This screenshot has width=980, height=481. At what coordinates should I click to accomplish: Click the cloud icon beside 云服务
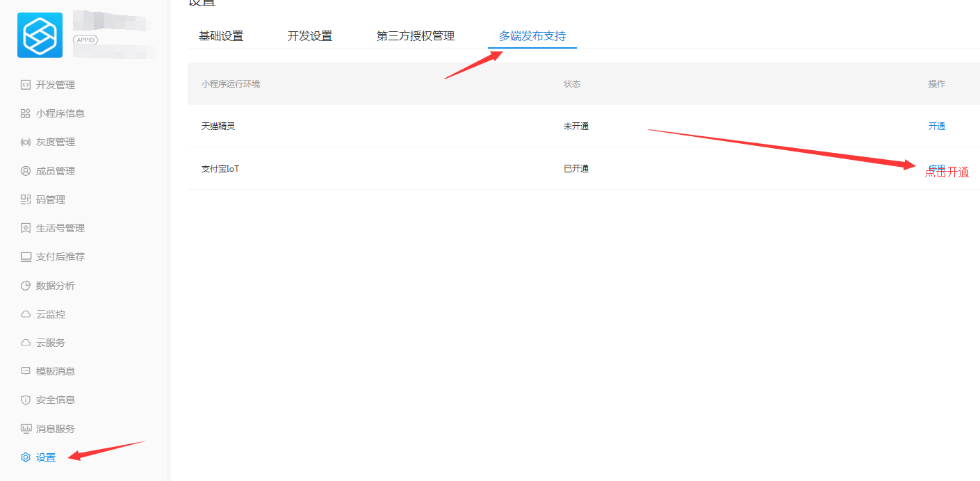click(x=26, y=343)
